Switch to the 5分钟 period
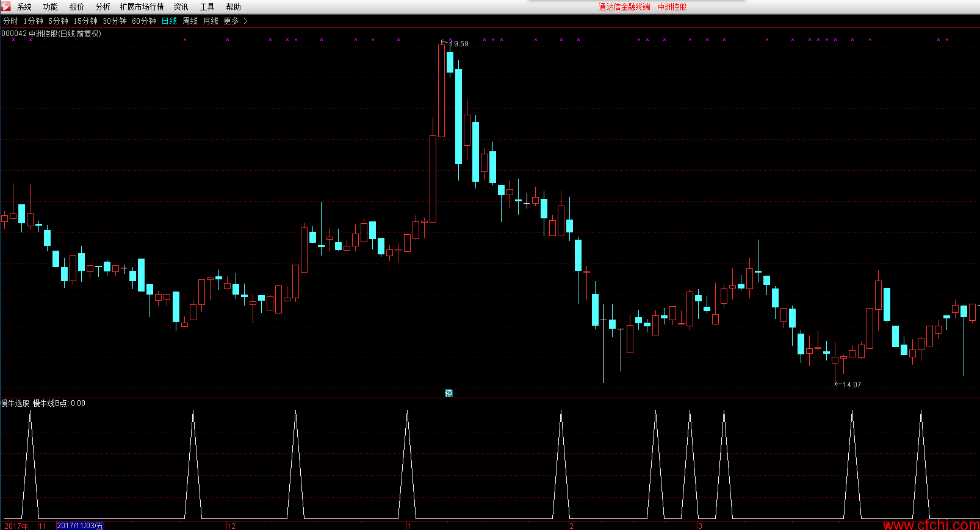Viewport: 980px width, 530px height. pos(59,21)
